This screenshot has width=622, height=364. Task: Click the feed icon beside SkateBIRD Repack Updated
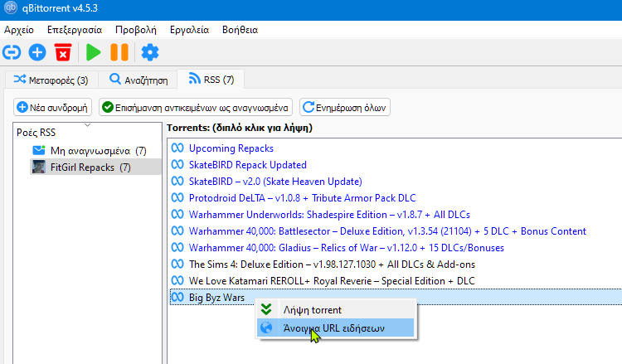(177, 164)
